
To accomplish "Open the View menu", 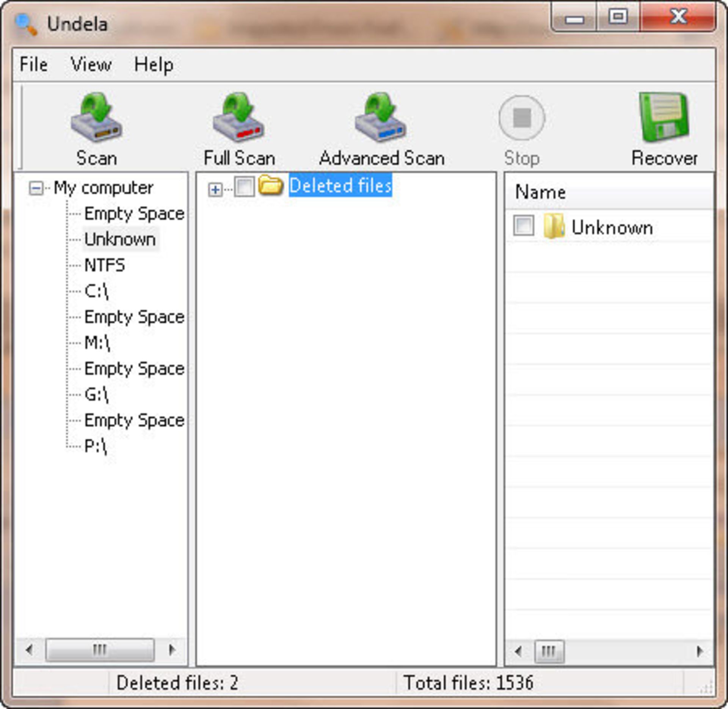I will point(91,64).
